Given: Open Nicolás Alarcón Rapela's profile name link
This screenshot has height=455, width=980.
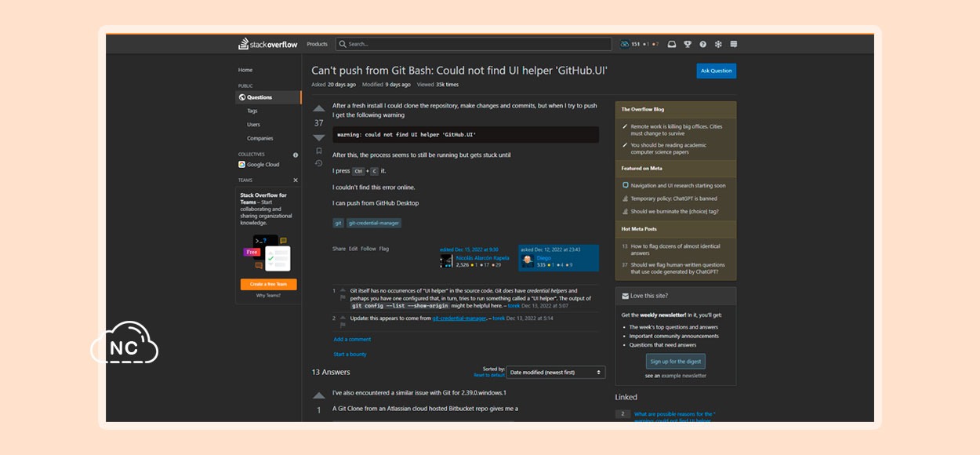Looking at the screenshot, I should (482, 258).
